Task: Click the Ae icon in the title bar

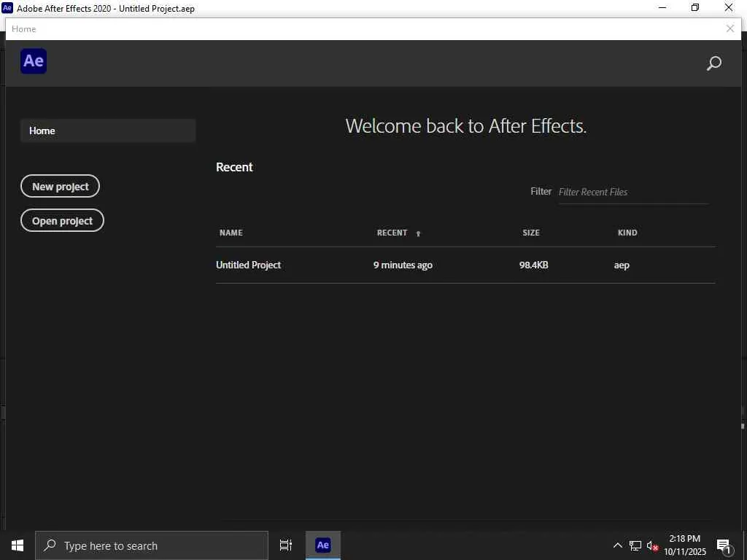Action: pyautogui.click(x=7, y=7)
